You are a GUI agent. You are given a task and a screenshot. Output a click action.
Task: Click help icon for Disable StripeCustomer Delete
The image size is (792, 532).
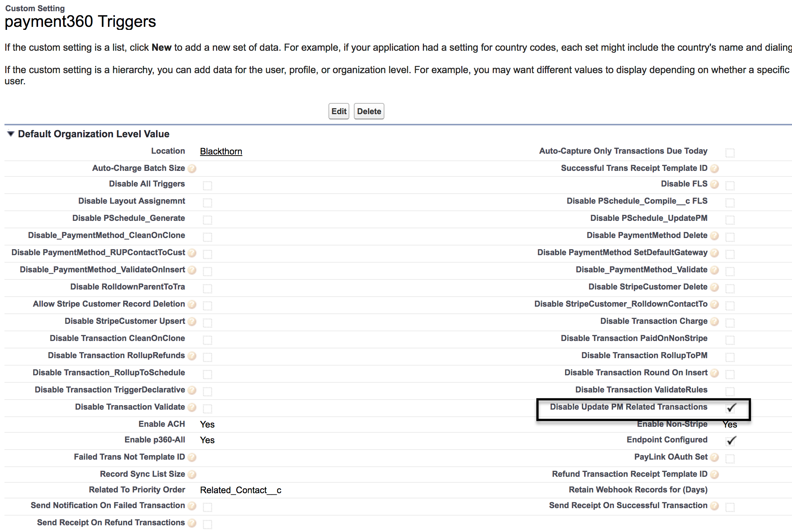(714, 287)
